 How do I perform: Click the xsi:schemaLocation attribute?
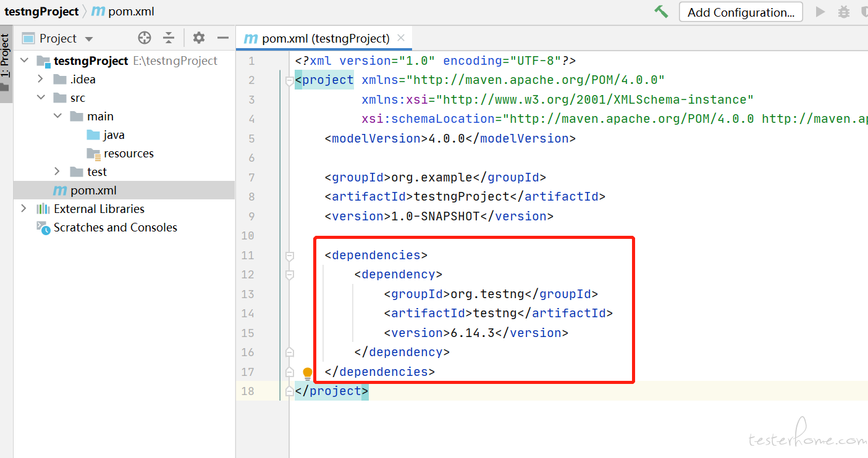pos(615,119)
